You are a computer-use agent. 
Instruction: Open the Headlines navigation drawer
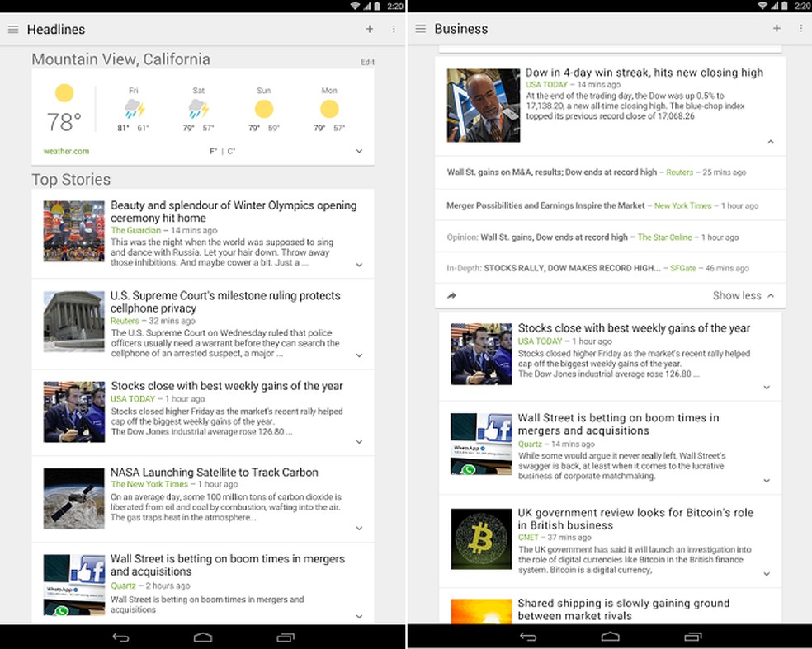(13, 29)
